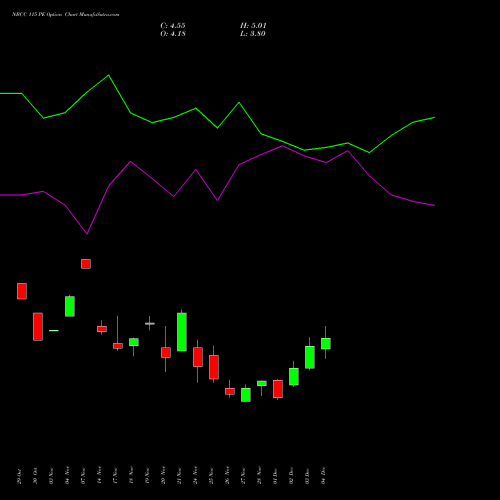
Task: Click the 14 Nov date label
Action: (x=99, y=475)
